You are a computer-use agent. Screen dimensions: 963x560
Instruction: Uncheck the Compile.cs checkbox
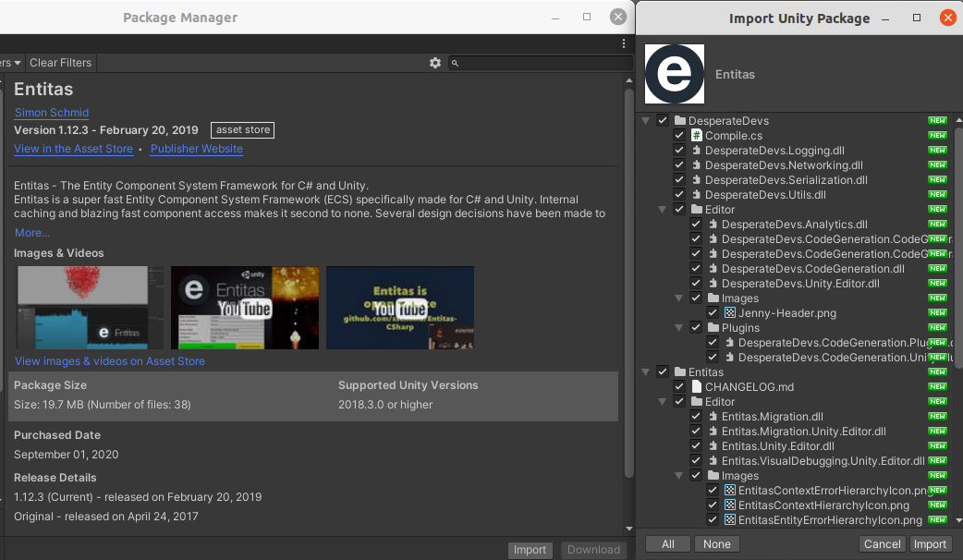678,135
